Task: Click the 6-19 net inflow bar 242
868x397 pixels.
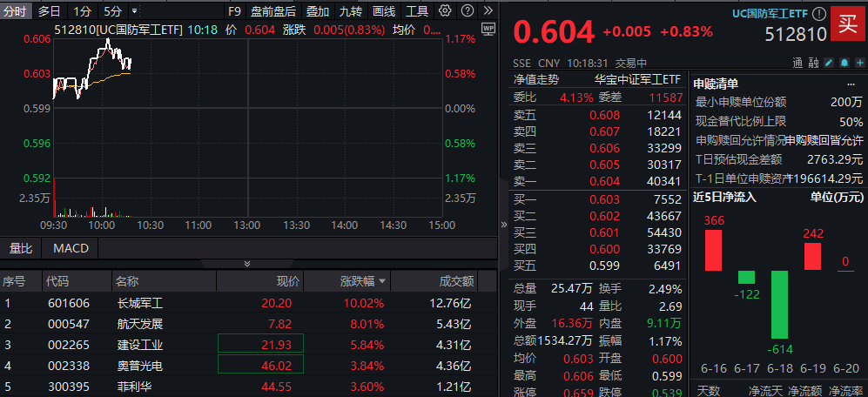Action: point(812,256)
